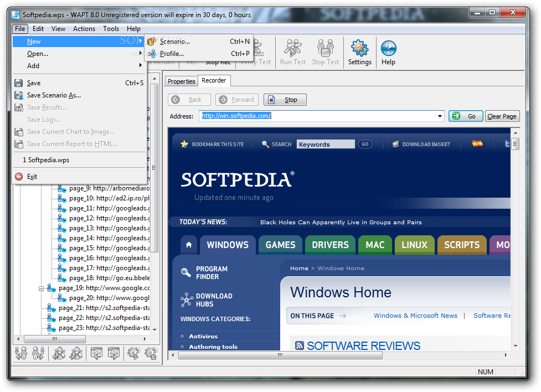Open the Tools menu

click(111, 29)
